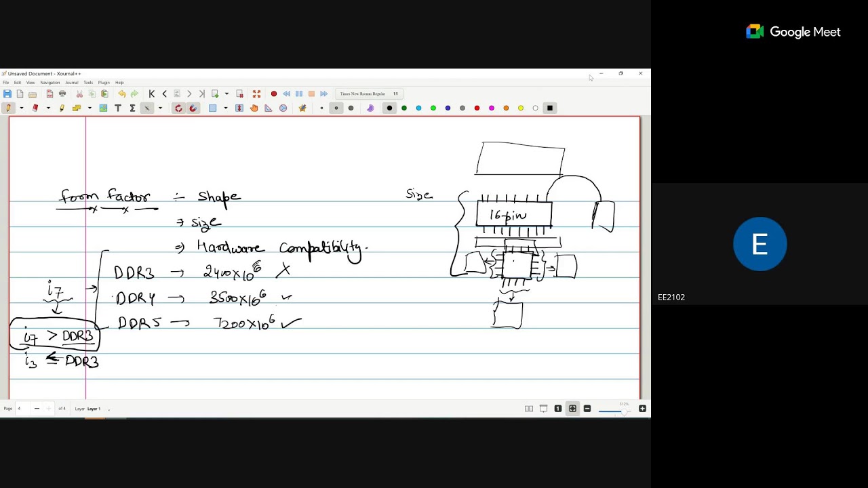The height and width of the screenshot is (488, 868).
Task: Select the Eraser tool
Action: click(35, 108)
